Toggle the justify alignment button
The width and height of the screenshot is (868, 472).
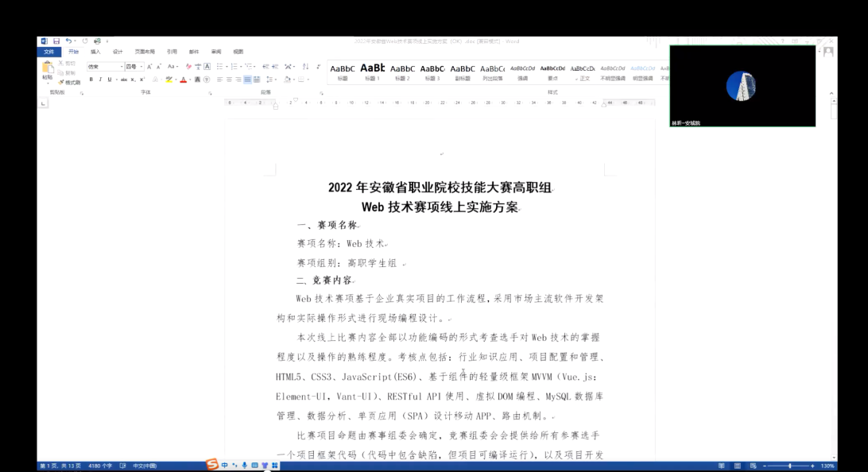click(x=247, y=79)
